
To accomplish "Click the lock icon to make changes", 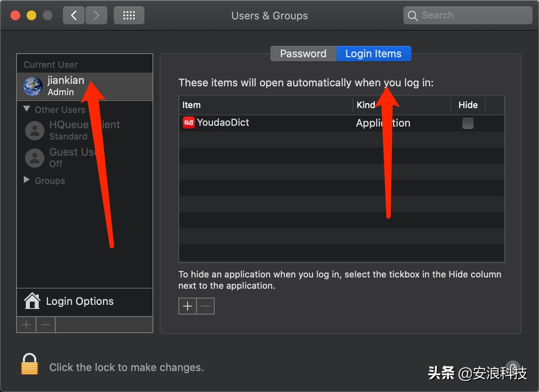I will tap(29, 364).
